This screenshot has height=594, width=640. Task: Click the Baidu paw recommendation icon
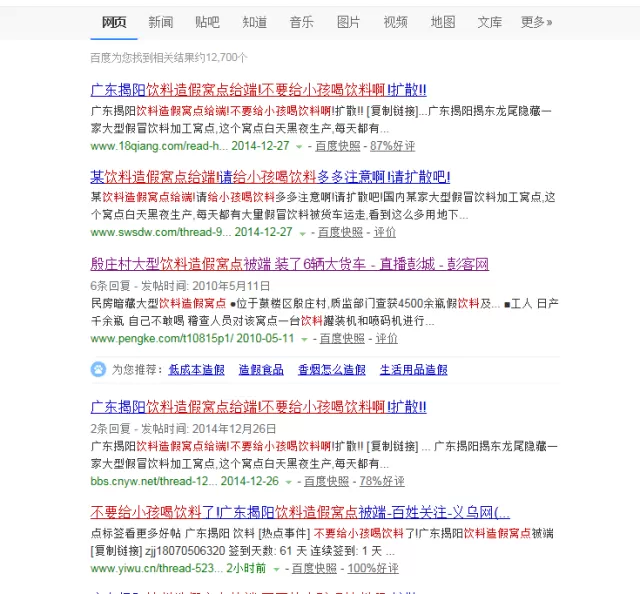coord(98,369)
